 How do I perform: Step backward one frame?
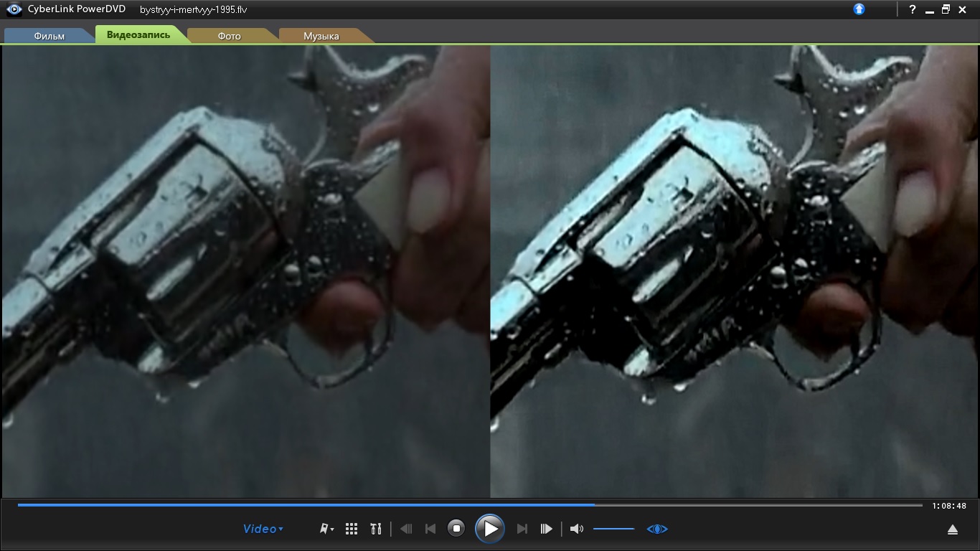(406, 529)
